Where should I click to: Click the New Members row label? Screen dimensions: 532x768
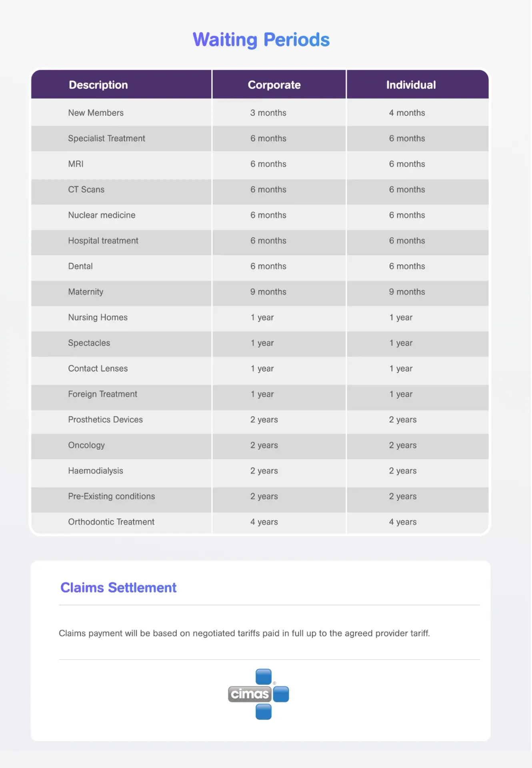pos(96,113)
